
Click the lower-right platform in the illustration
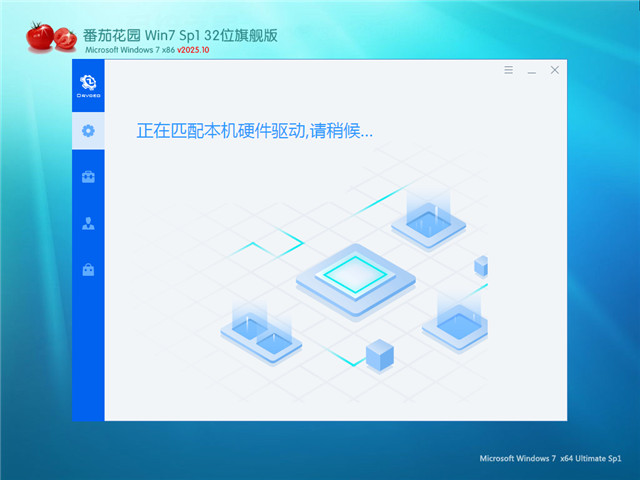click(x=458, y=320)
